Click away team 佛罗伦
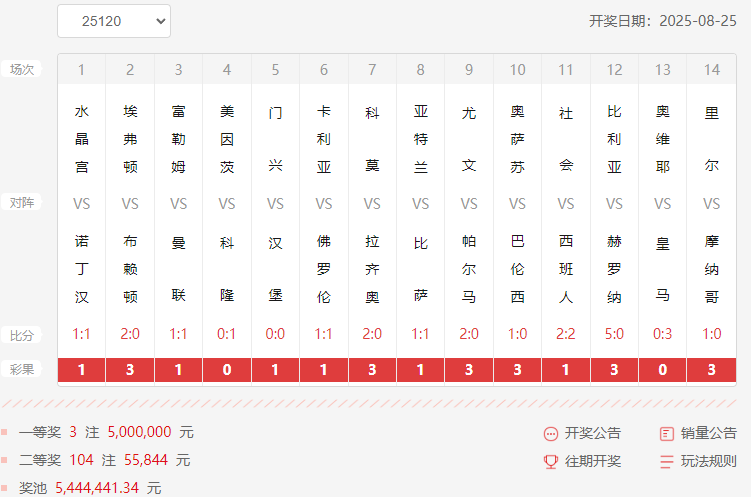Viewport: 751px width, 497px height. (x=323, y=269)
